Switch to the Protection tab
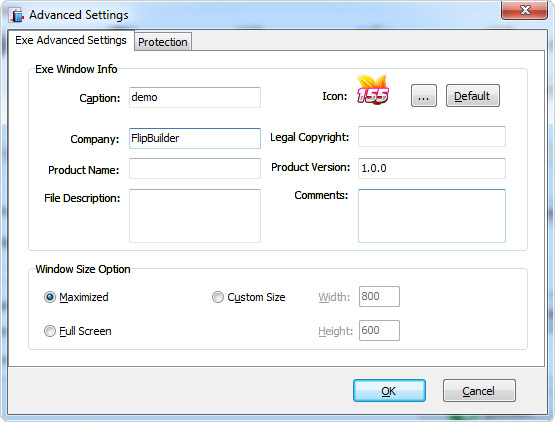 (x=163, y=42)
